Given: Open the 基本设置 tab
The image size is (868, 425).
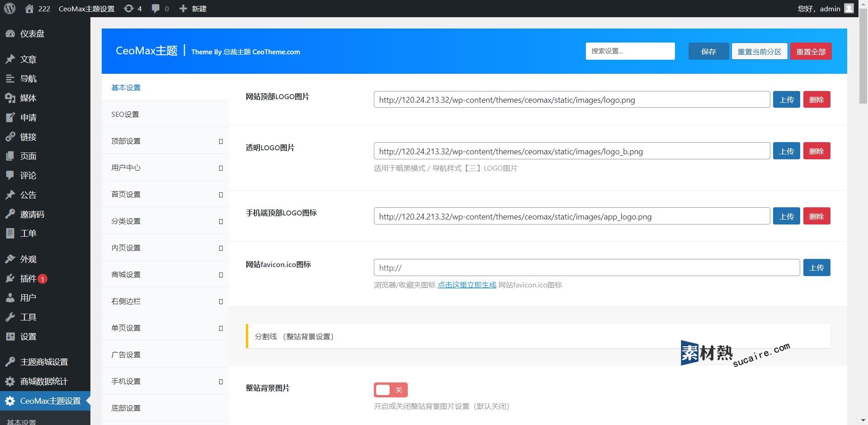Looking at the screenshot, I should (x=165, y=87).
